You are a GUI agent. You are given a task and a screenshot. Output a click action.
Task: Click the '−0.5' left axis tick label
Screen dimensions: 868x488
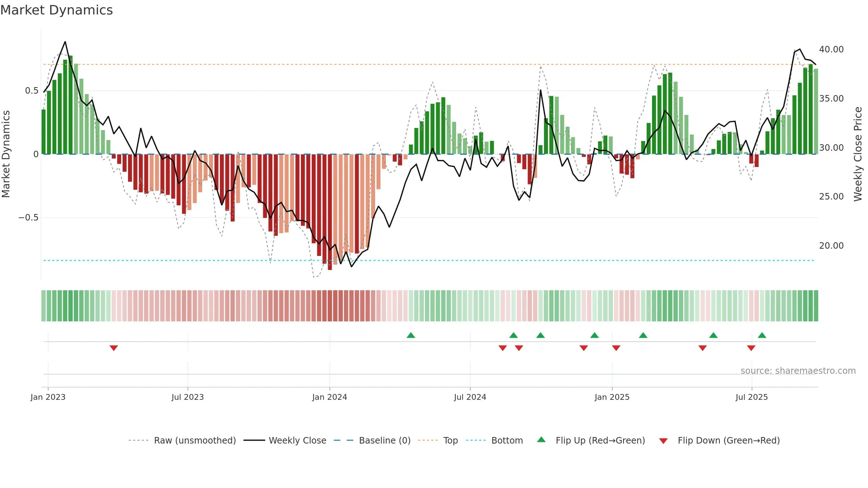point(28,218)
